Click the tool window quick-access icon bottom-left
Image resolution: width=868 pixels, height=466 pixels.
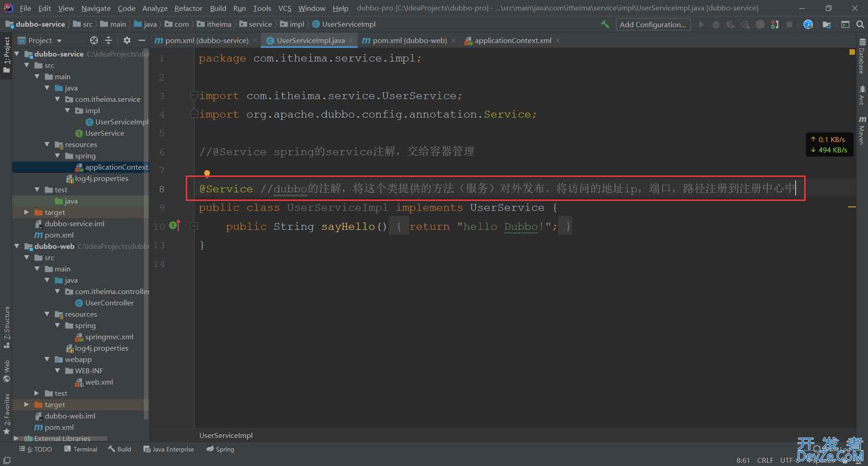pos(7,460)
